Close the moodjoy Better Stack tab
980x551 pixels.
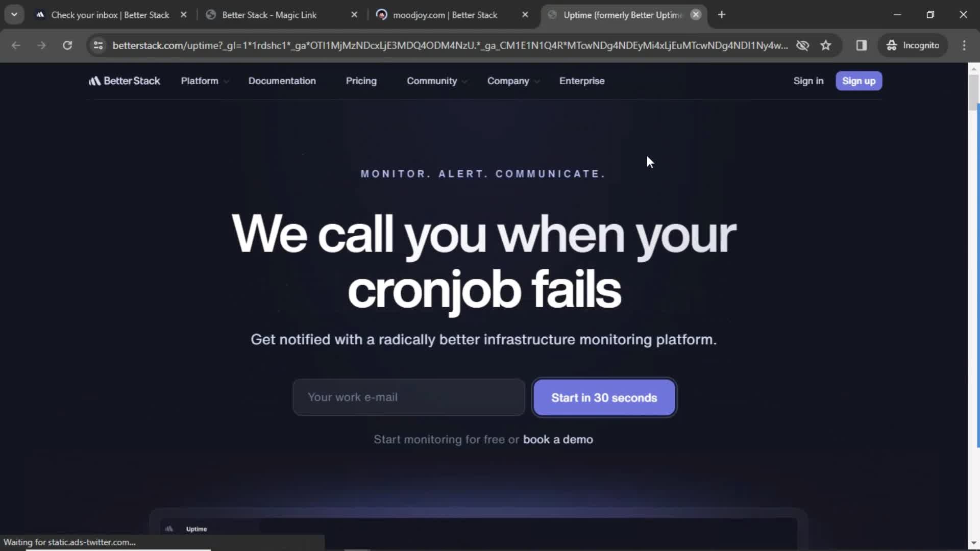point(525,14)
